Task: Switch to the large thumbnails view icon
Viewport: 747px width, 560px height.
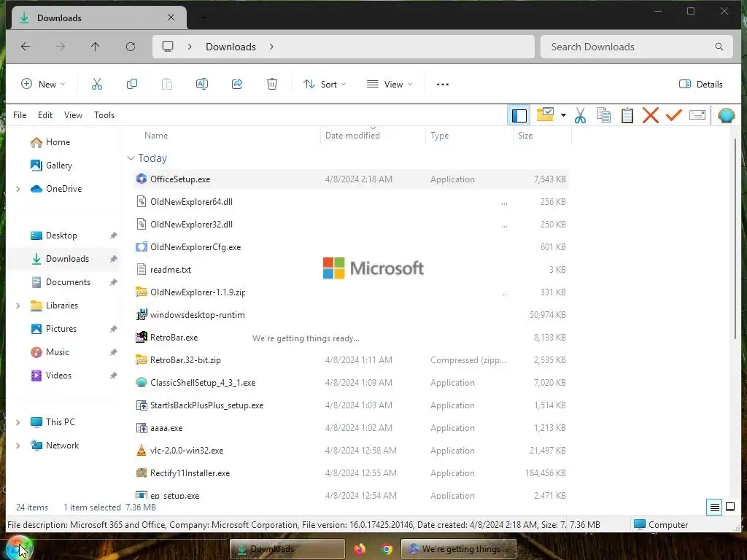Action: coord(729,507)
